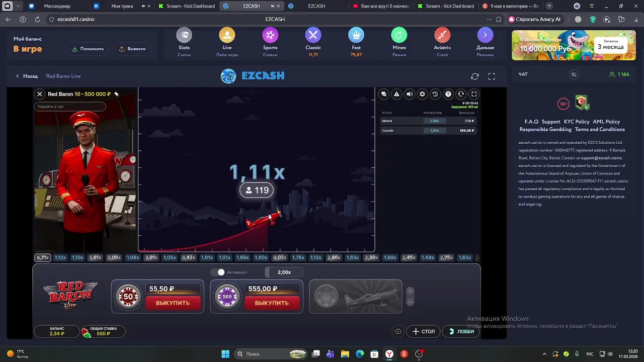Open the F.A.Q link
Viewport: 644px width, 362px height.
(531, 122)
